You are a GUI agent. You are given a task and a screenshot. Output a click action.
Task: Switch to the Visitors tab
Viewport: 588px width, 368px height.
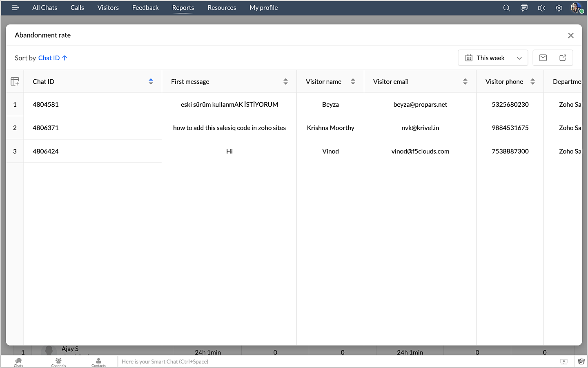click(x=108, y=8)
